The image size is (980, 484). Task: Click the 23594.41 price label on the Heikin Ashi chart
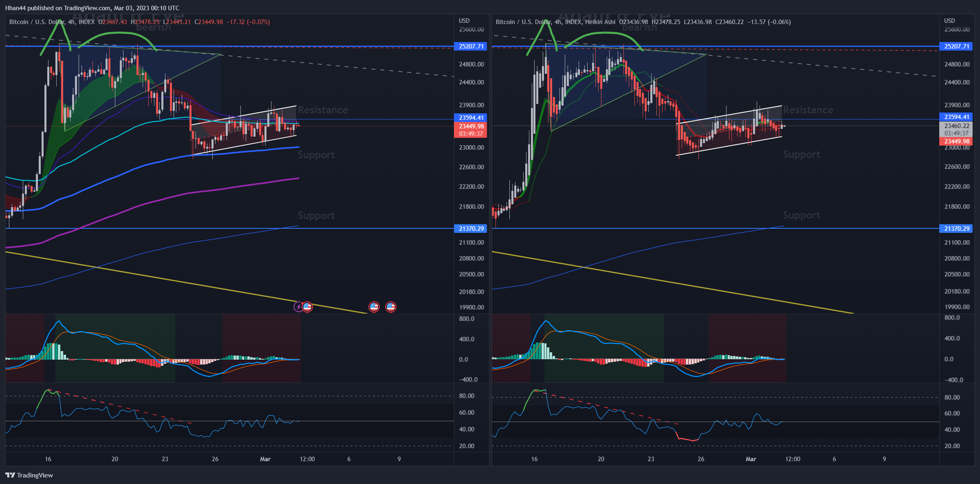[957, 117]
